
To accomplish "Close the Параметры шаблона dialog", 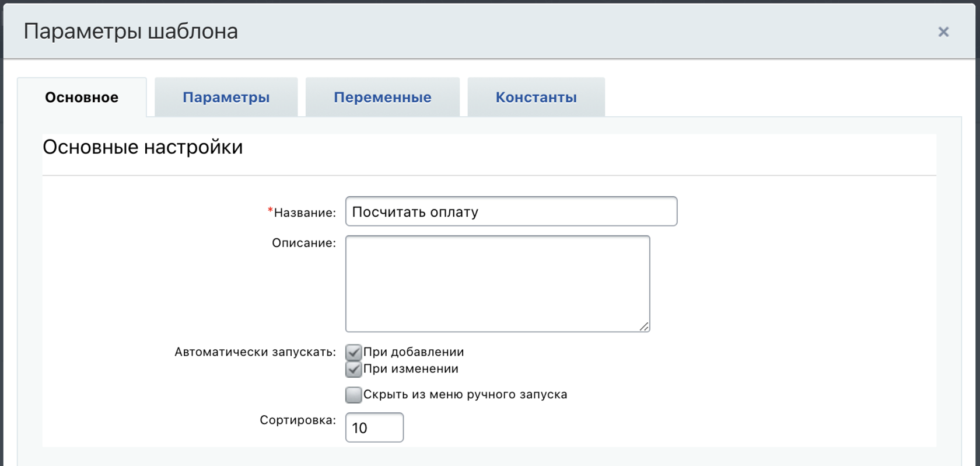I will coord(943,32).
